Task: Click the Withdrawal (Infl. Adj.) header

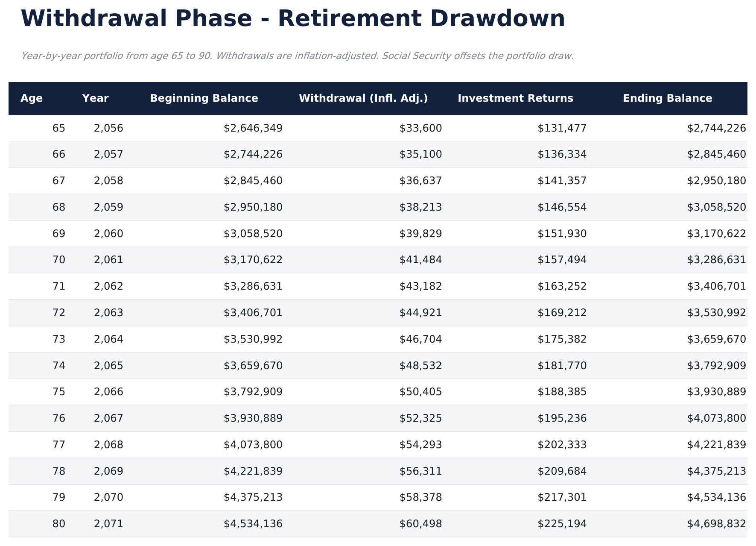Action: point(363,98)
